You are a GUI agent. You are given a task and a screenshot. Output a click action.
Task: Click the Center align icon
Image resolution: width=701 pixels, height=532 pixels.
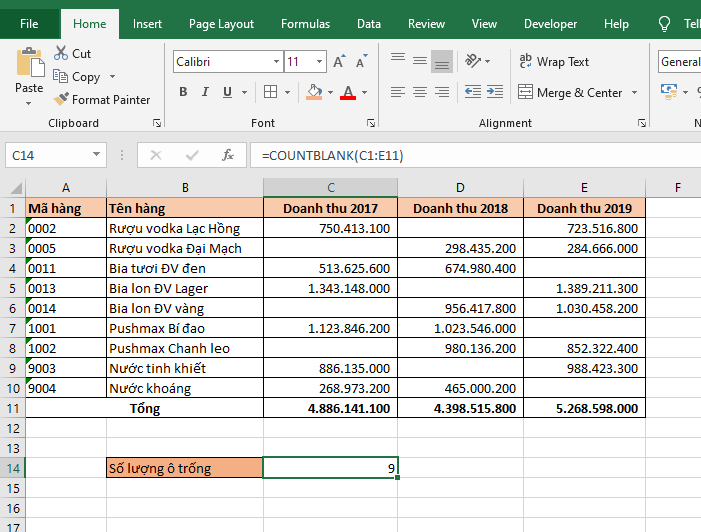[419, 92]
